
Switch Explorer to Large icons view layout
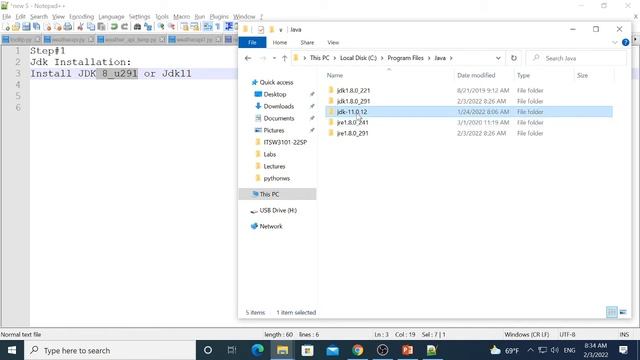(x=623, y=312)
